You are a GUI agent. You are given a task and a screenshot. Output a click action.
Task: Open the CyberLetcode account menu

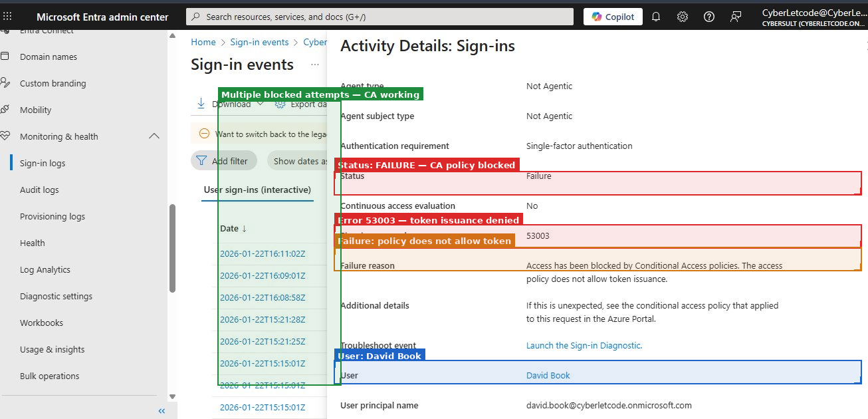tap(814, 17)
